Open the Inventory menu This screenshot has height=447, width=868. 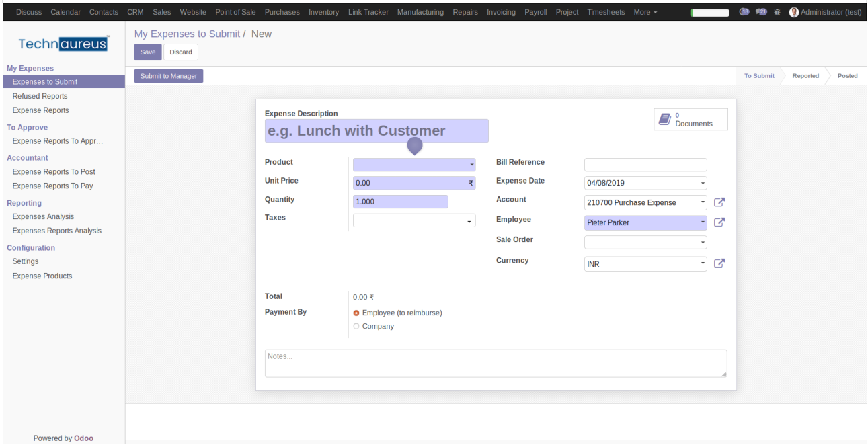pyautogui.click(x=323, y=12)
